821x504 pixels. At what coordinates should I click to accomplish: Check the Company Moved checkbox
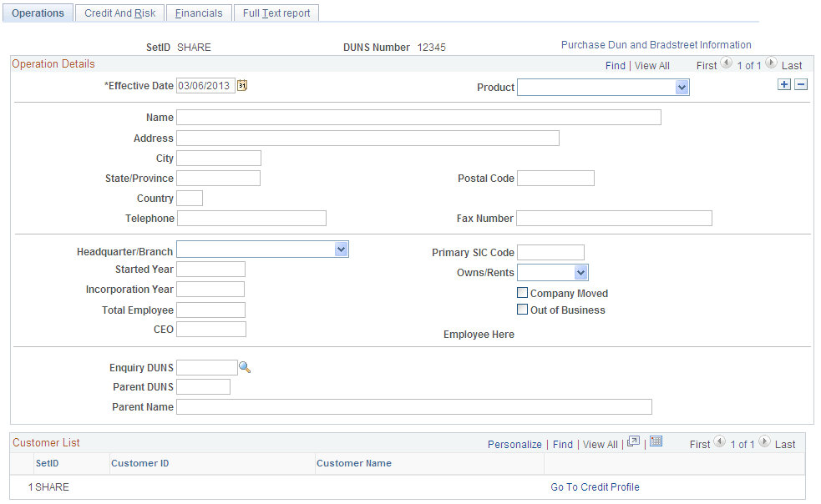(522, 292)
